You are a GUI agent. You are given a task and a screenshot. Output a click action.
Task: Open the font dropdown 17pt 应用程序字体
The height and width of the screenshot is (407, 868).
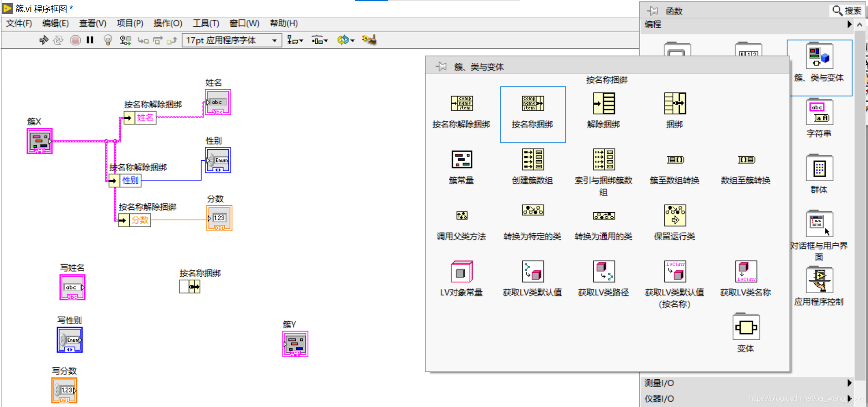(x=232, y=40)
